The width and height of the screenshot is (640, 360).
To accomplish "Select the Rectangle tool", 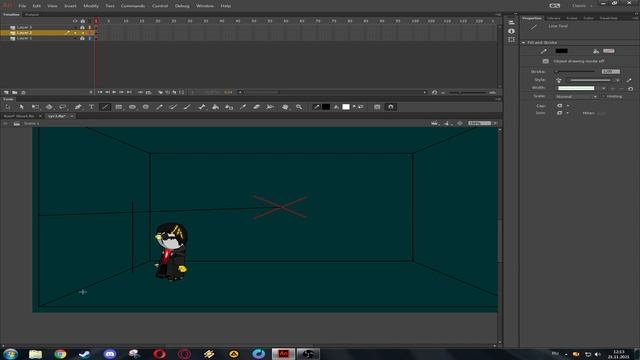I will [119, 107].
